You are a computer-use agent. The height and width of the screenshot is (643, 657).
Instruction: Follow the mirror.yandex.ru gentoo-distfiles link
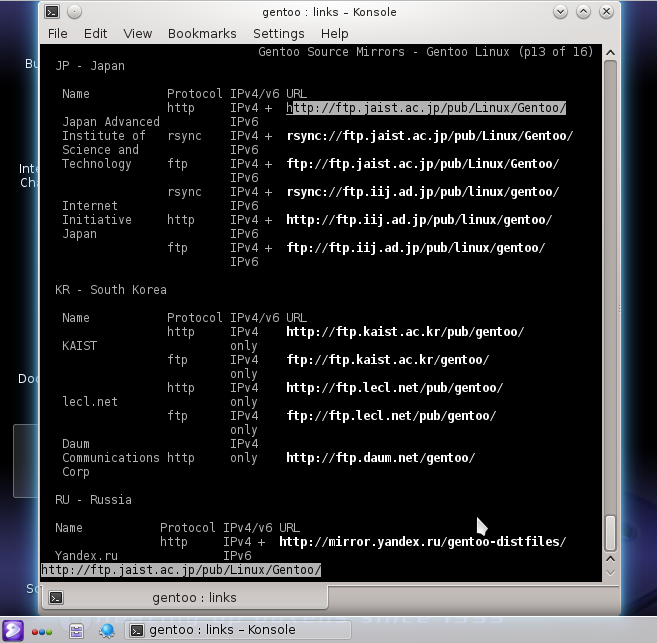[422, 542]
